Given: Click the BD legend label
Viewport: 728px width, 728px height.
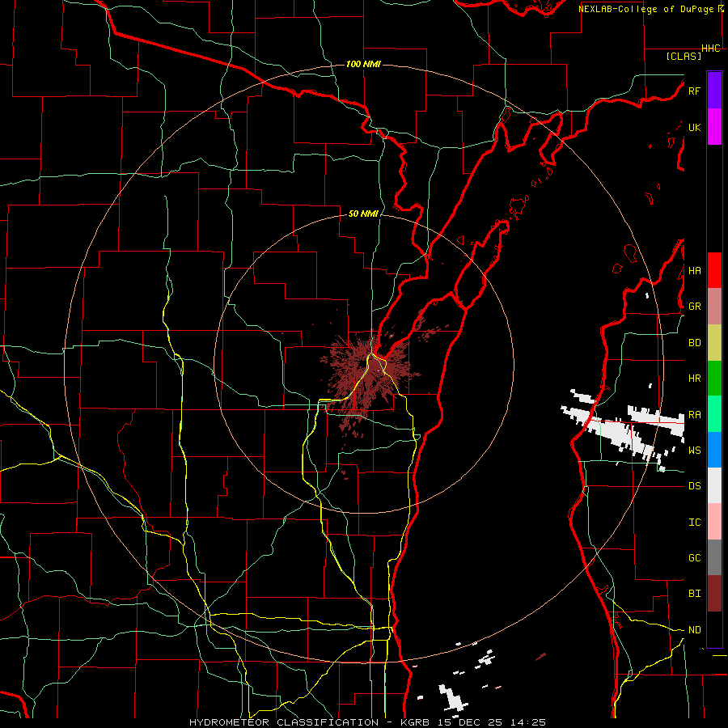Looking at the screenshot, I should point(694,343).
